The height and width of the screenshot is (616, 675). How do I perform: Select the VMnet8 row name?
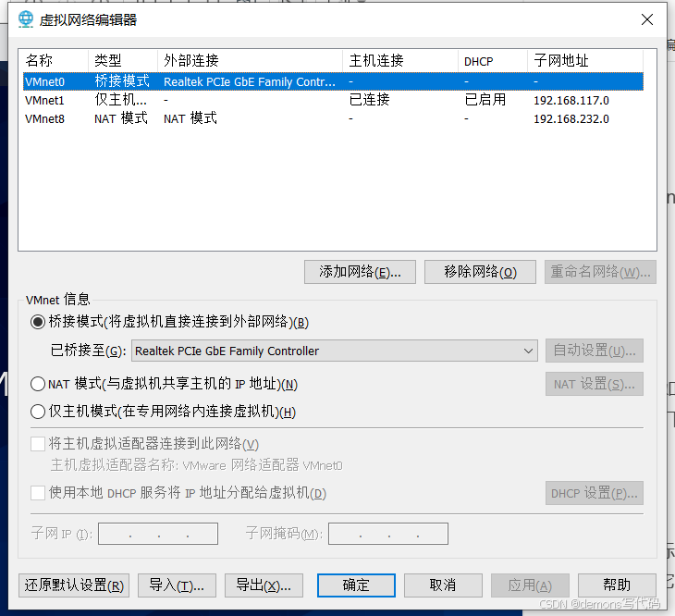[x=44, y=118]
